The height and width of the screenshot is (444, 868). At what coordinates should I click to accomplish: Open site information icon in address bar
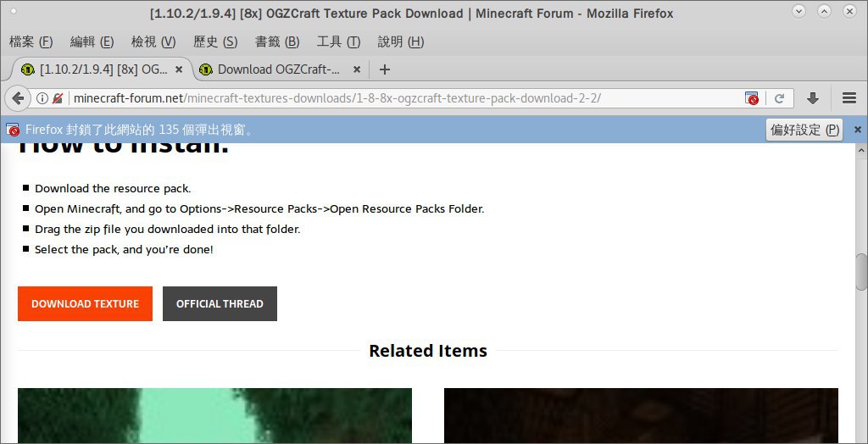42,98
